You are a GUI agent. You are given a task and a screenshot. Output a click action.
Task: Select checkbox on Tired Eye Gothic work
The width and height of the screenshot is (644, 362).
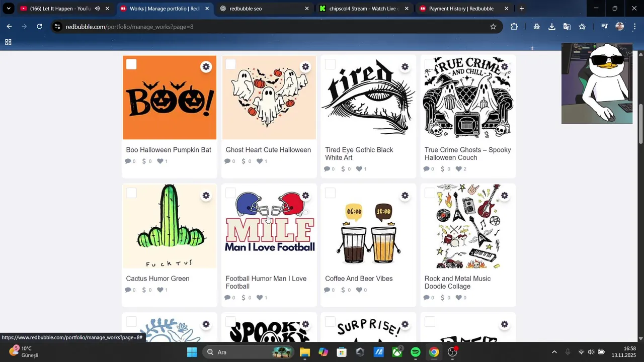point(330,64)
